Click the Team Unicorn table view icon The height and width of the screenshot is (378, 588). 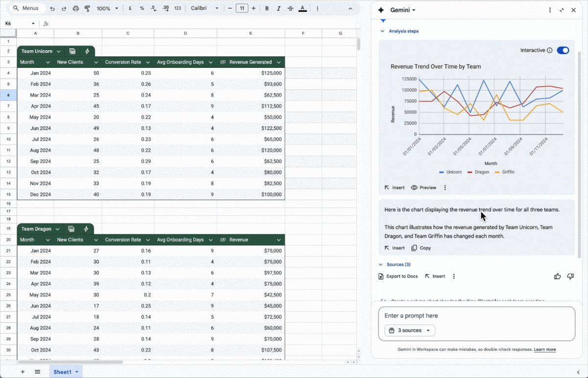tap(72, 51)
